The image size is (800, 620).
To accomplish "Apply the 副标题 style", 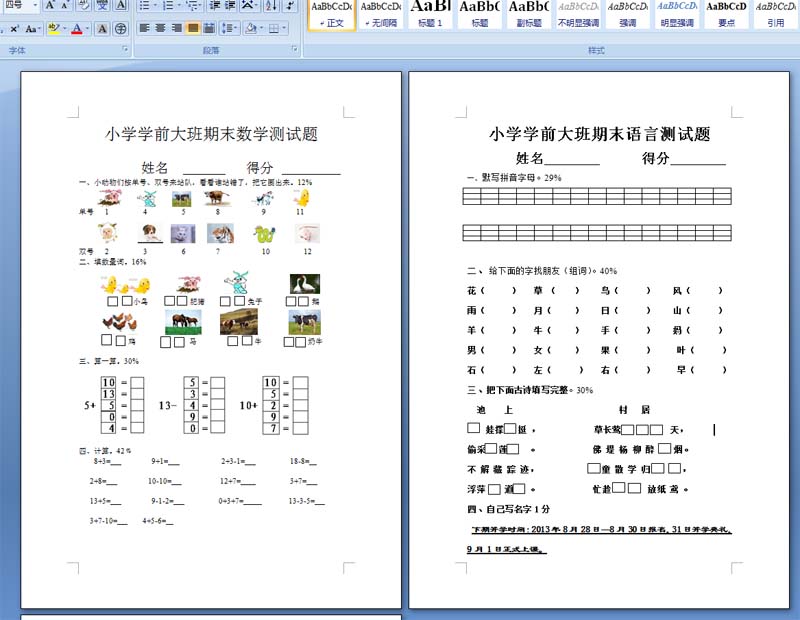I will [x=529, y=15].
